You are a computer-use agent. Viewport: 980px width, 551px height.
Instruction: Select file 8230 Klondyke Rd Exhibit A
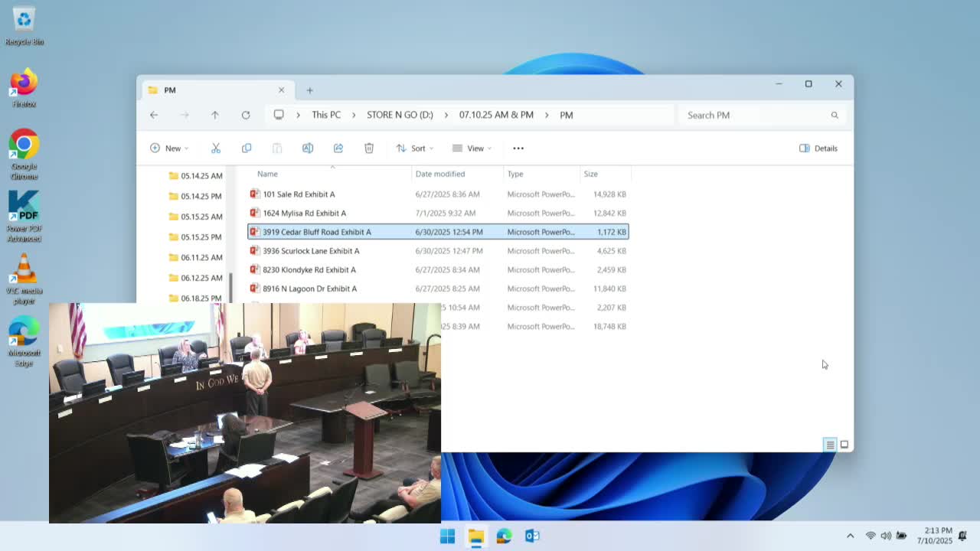438,270
